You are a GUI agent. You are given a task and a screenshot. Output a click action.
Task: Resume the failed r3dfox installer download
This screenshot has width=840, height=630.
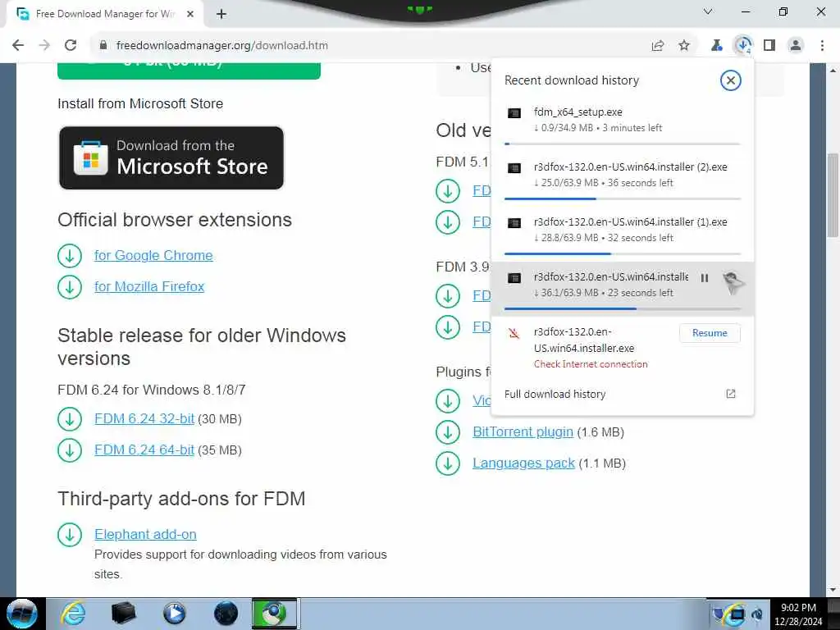pyautogui.click(x=710, y=333)
